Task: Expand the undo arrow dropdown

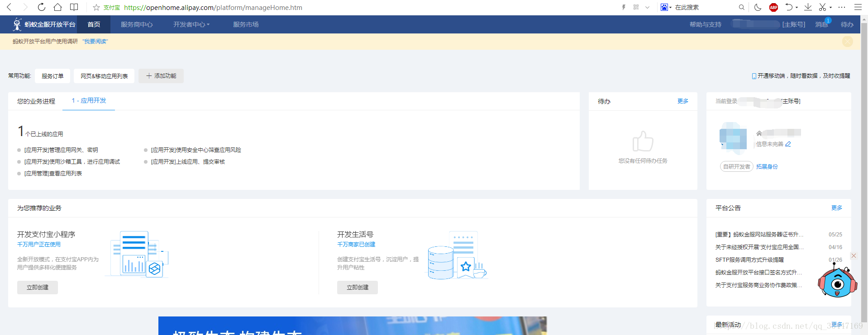Action: pyautogui.click(x=796, y=7)
